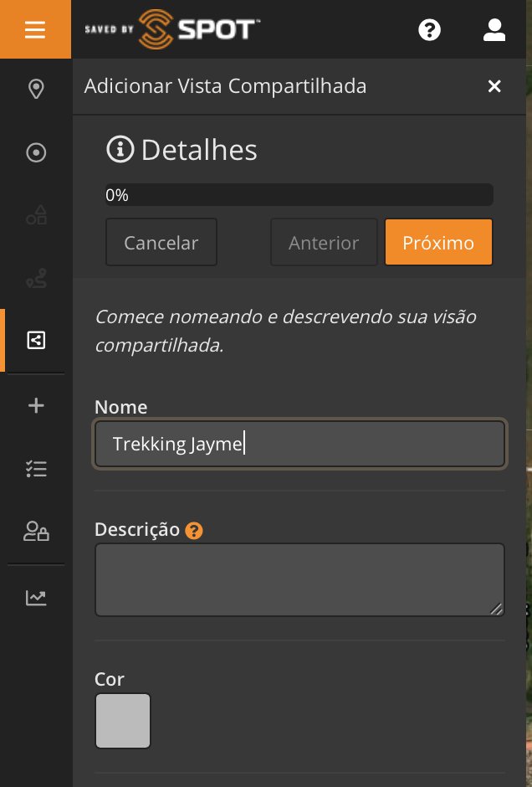Open the line chart sidebar icon
The image size is (532, 787).
36,597
